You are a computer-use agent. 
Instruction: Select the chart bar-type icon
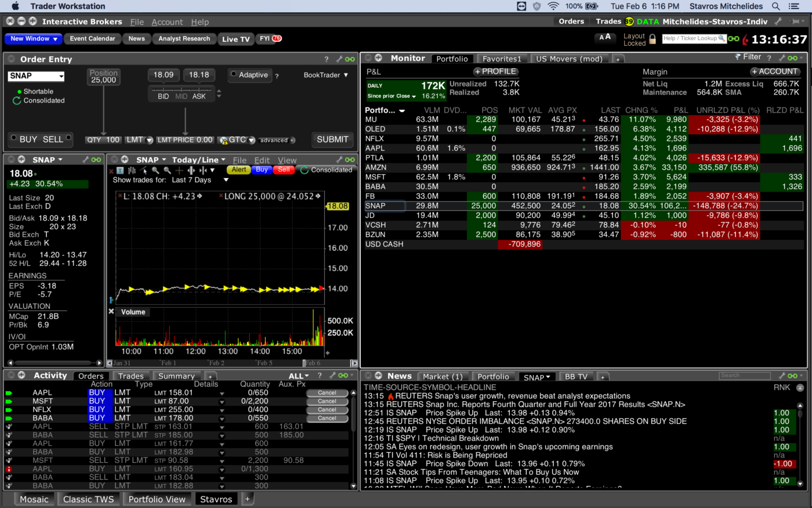pyautogui.click(x=132, y=170)
